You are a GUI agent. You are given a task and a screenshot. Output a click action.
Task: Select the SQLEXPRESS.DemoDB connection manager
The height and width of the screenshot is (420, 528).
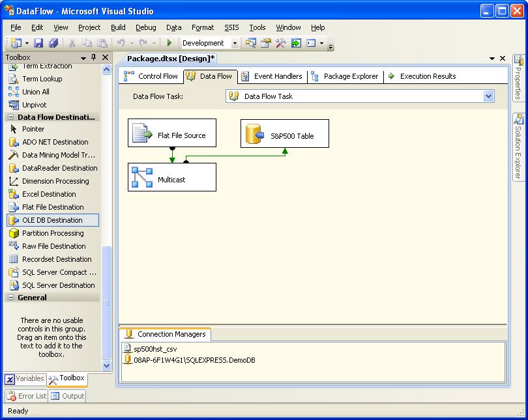[190, 360]
